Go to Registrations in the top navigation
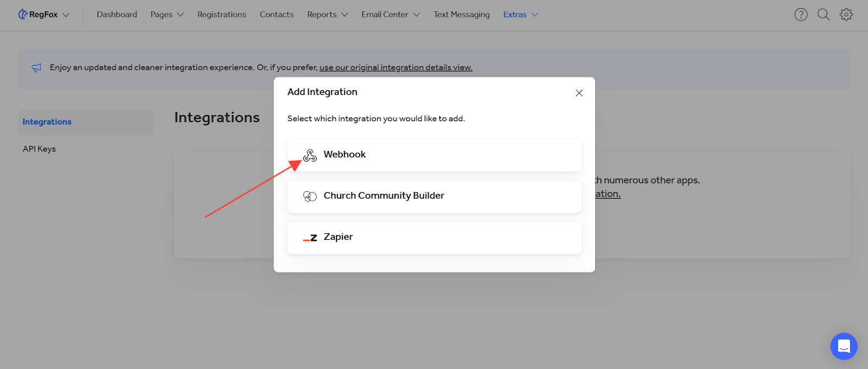The image size is (868, 369). tap(221, 15)
